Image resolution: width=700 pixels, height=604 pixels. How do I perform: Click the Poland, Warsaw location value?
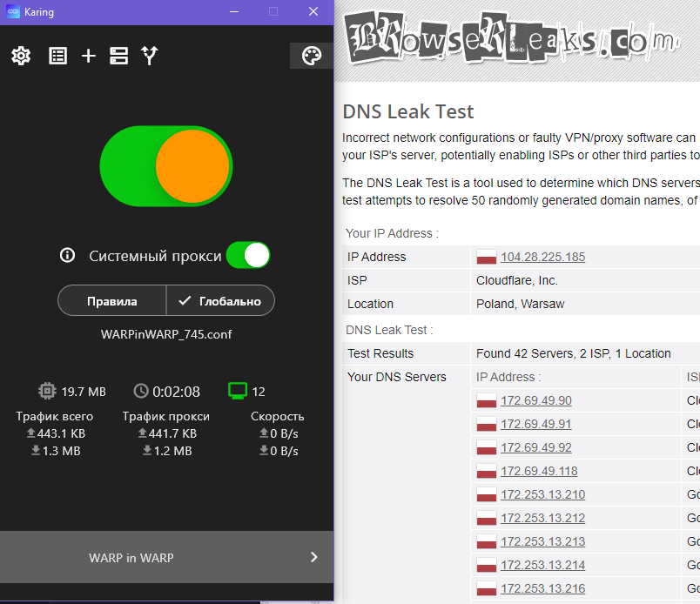click(520, 304)
